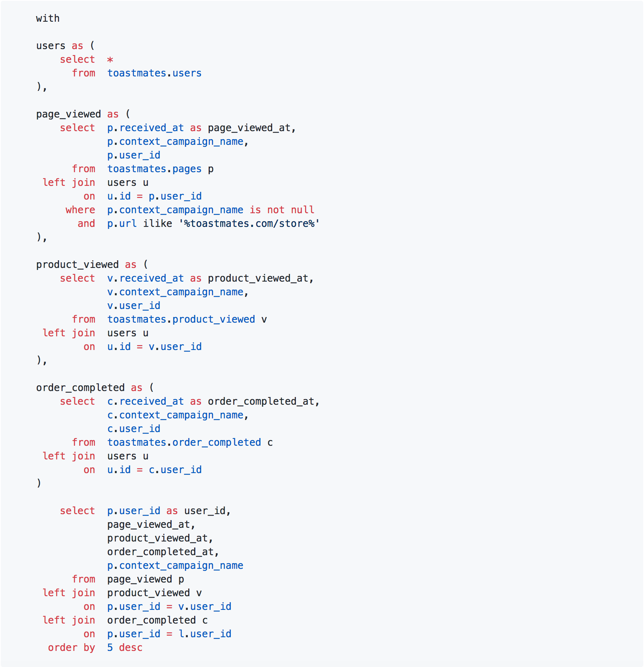Click 'toastmates.pages p' in the from clause
The height and width of the screenshot is (667, 644).
pos(160,169)
